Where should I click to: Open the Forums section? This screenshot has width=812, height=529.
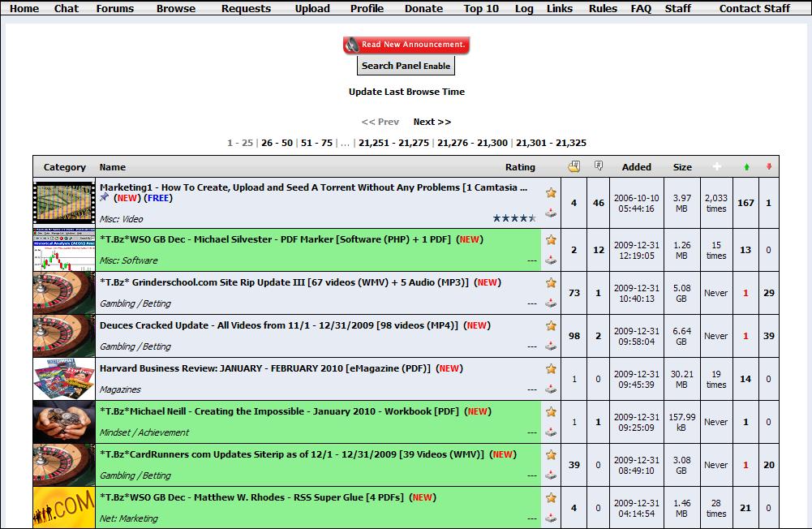(x=115, y=8)
